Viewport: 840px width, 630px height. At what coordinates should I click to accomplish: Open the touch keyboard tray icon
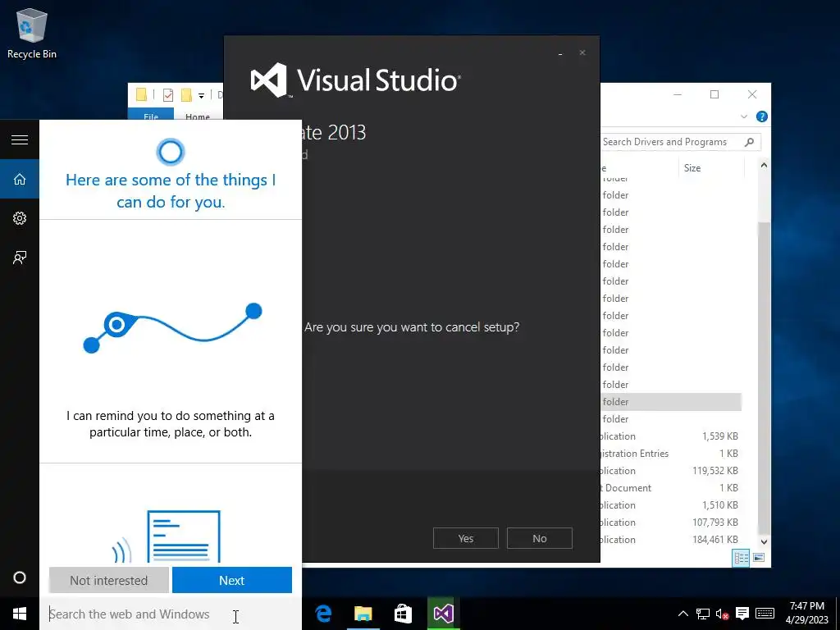point(765,614)
